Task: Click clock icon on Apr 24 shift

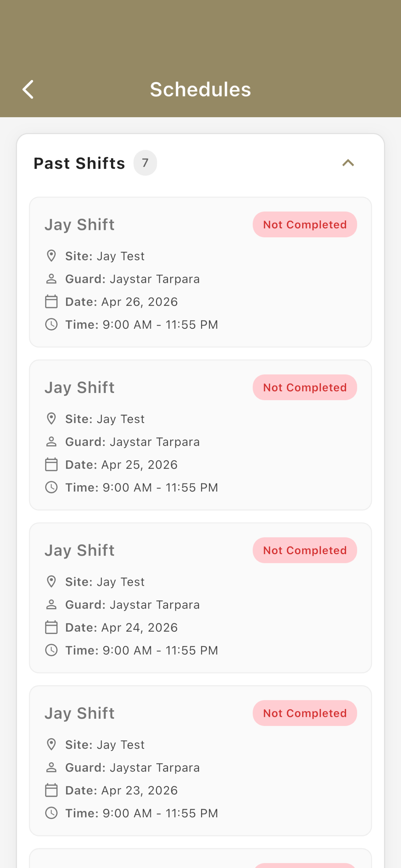Action: coord(51,650)
